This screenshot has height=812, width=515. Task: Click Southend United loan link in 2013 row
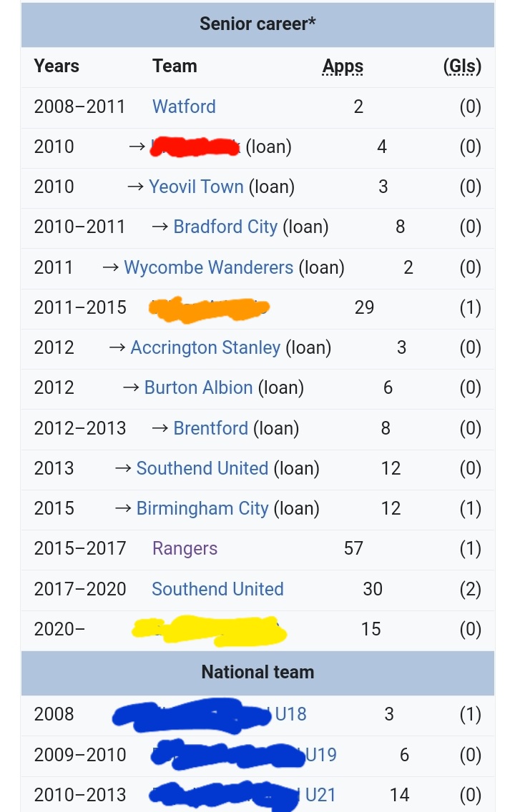(202, 468)
